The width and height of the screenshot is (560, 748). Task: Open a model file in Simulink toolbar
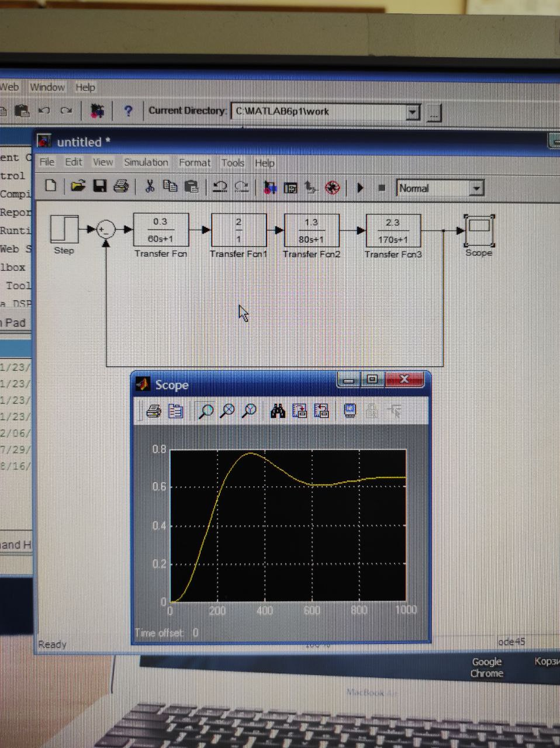point(78,186)
